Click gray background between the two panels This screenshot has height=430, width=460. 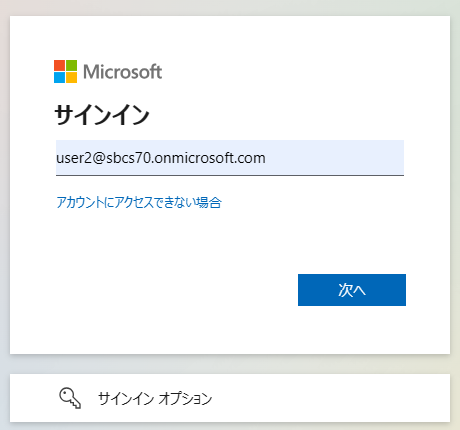click(230, 364)
